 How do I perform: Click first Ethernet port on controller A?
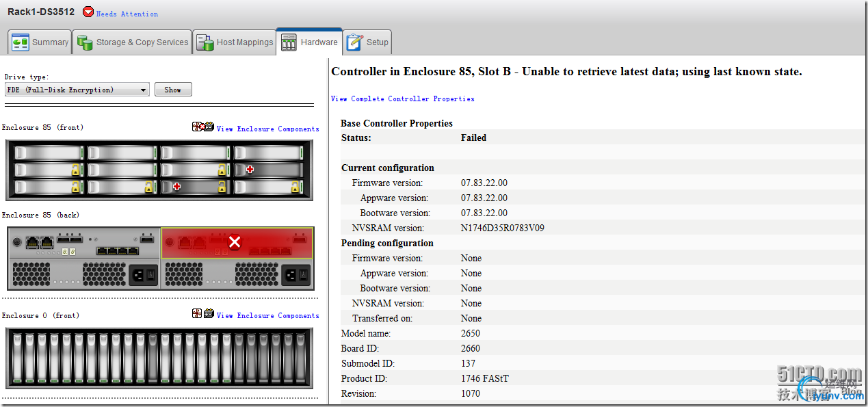[31, 243]
